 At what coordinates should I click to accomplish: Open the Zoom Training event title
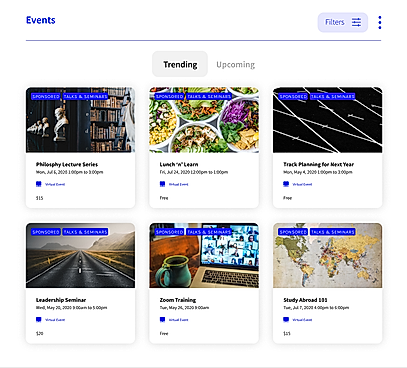178,300
